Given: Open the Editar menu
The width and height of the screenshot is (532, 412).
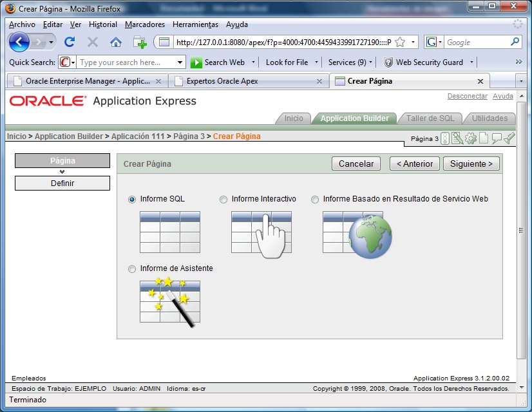Looking at the screenshot, I should pyautogui.click(x=53, y=24).
